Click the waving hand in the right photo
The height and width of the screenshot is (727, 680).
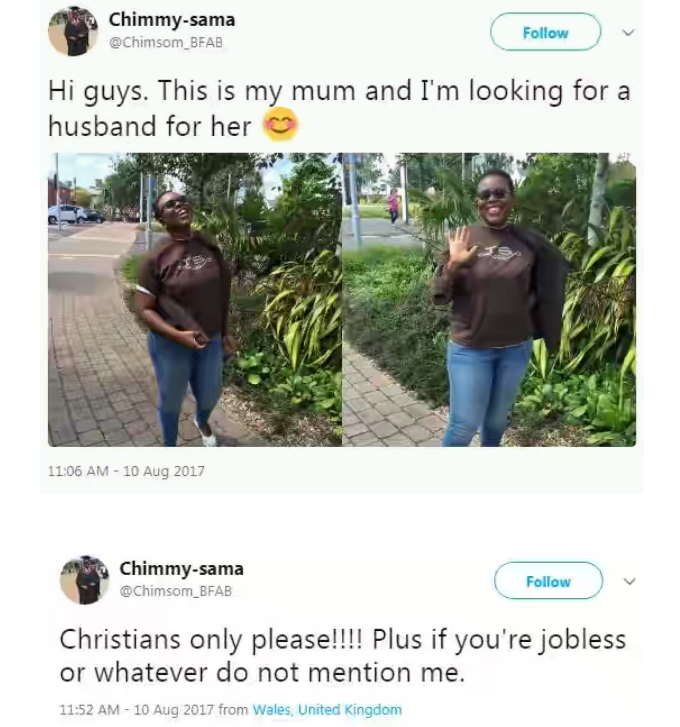[x=460, y=246]
